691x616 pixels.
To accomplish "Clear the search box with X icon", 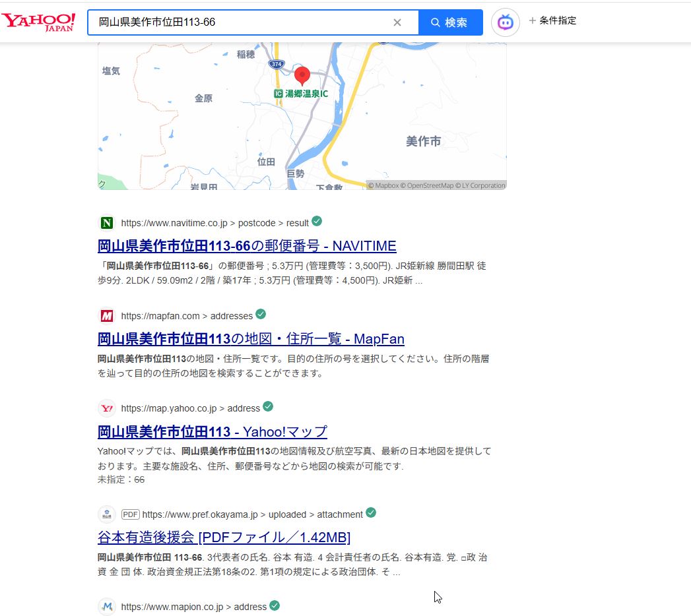I will (x=397, y=22).
